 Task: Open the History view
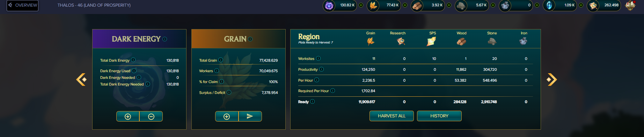pos(439,116)
